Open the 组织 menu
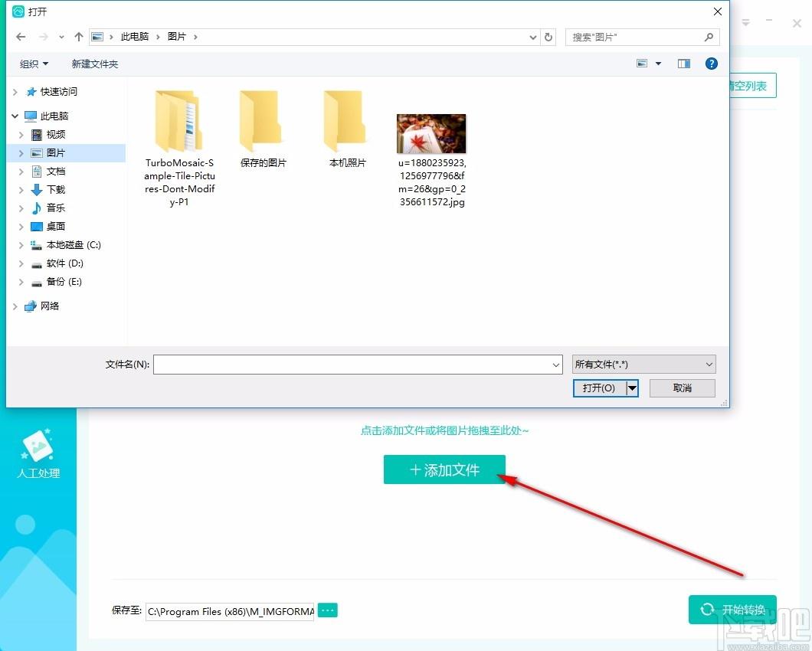Image resolution: width=812 pixels, height=651 pixels. (x=34, y=64)
